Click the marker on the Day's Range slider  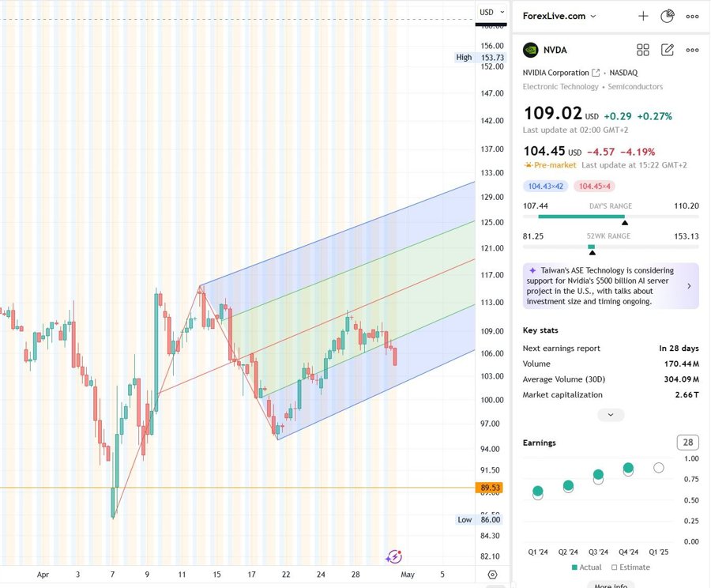pyautogui.click(x=625, y=222)
